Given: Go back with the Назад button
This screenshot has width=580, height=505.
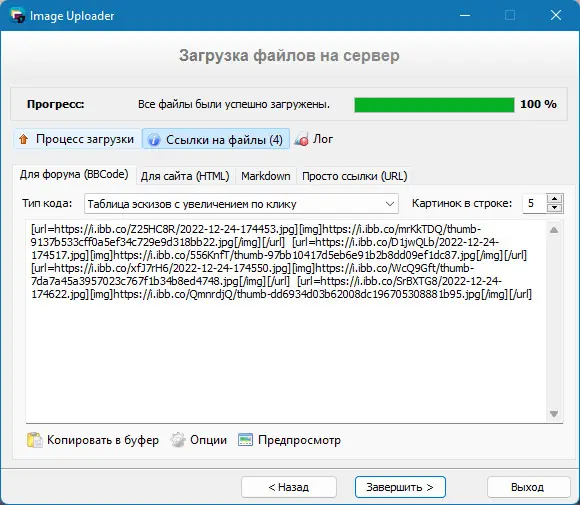Looking at the screenshot, I should 289,487.
